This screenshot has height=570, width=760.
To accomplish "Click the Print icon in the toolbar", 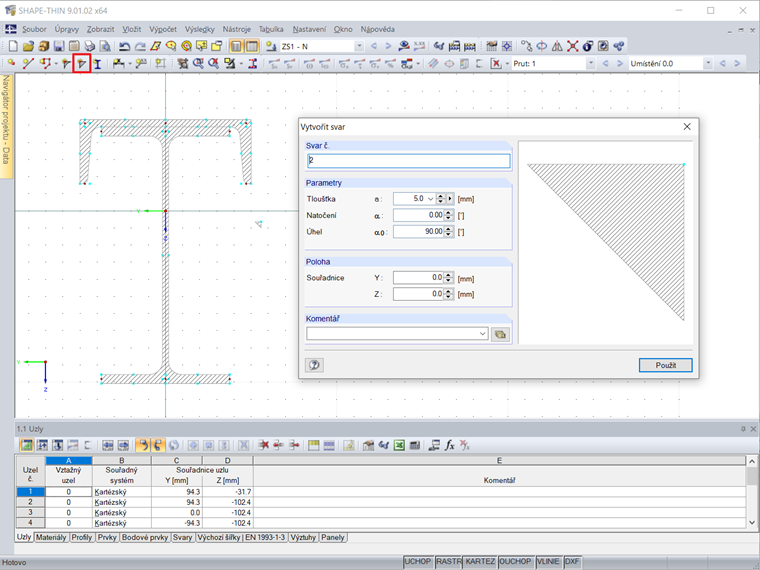I will pos(89,46).
